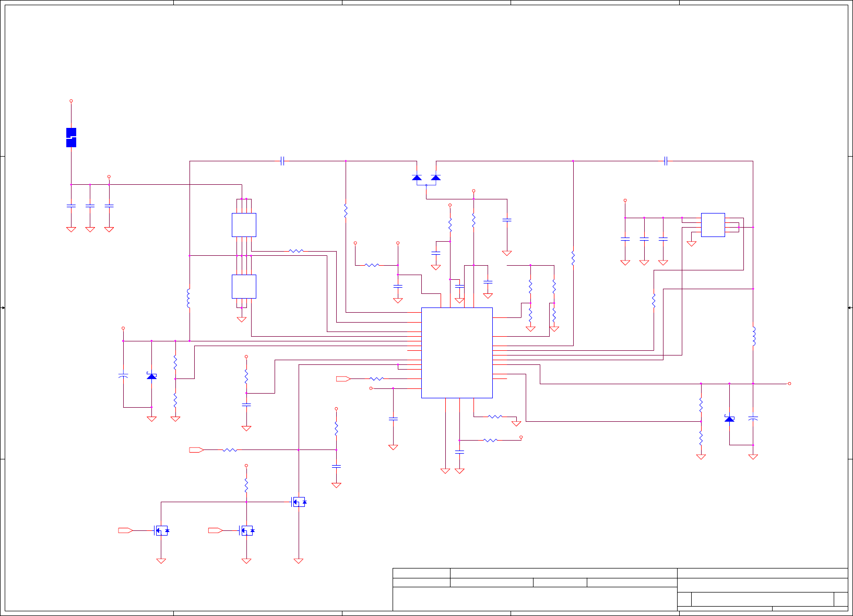The width and height of the screenshot is (853, 616).
Task: Select the leftmost MOSFET at the bottom
Action: (x=161, y=531)
